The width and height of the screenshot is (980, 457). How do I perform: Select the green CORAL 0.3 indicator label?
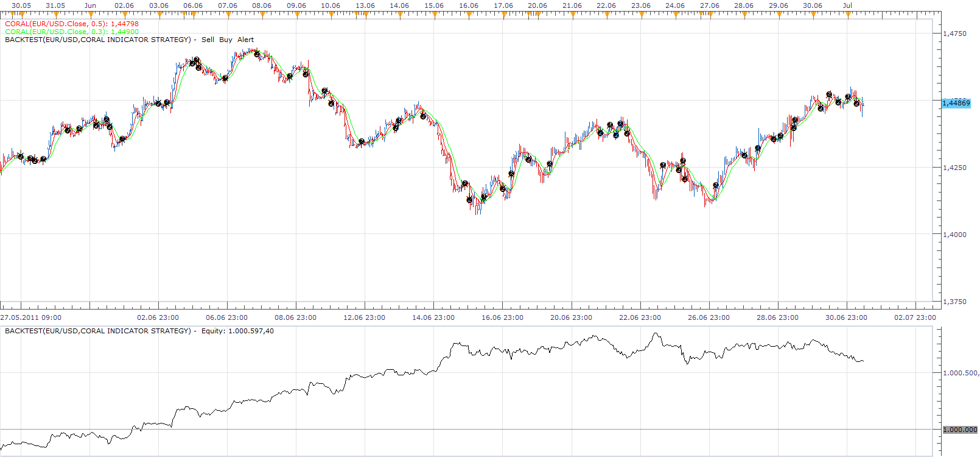click(72, 32)
